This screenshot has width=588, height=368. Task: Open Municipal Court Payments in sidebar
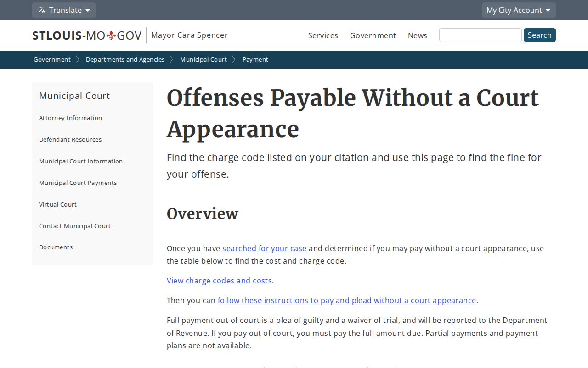pyautogui.click(x=78, y=183)
